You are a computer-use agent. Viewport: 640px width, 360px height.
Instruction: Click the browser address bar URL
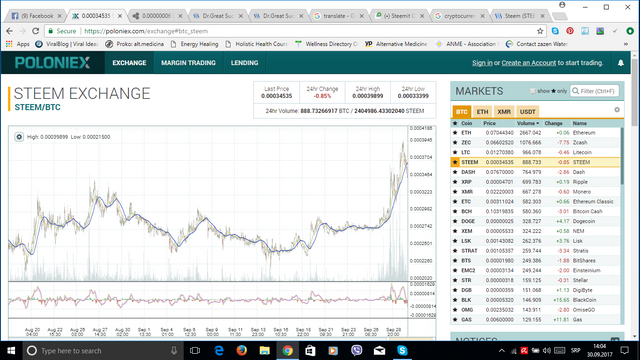point(146,31)
